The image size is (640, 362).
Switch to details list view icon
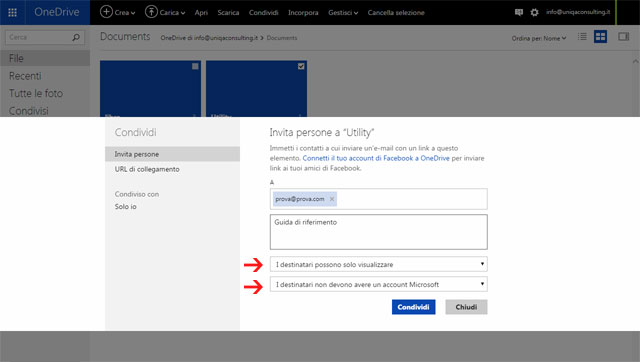coord(582,37)
